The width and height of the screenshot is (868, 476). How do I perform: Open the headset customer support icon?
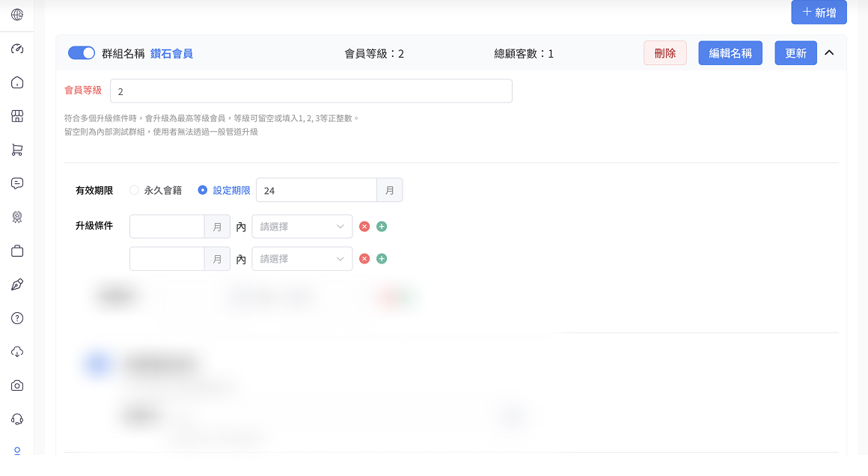click(x=16, y=419)
